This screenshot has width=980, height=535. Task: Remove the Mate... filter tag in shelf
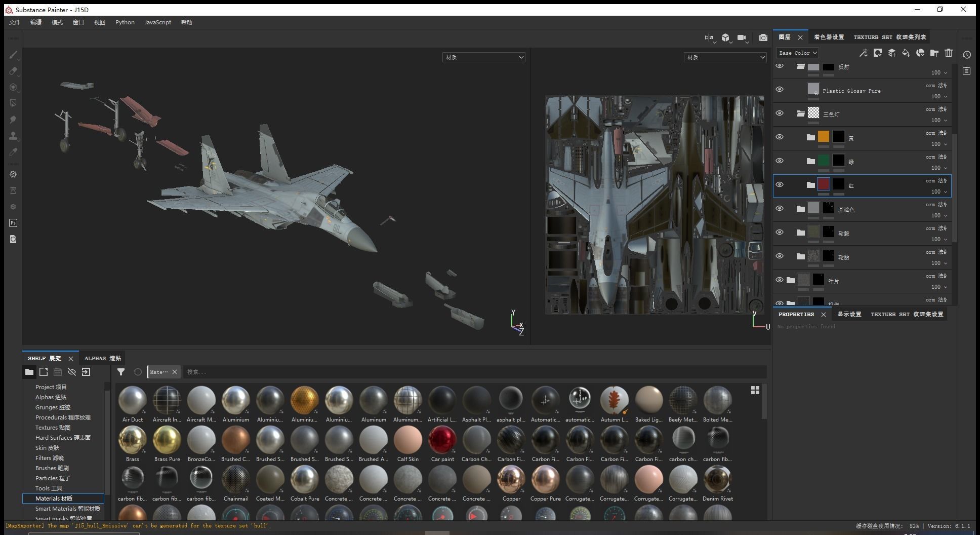point(175,372)
